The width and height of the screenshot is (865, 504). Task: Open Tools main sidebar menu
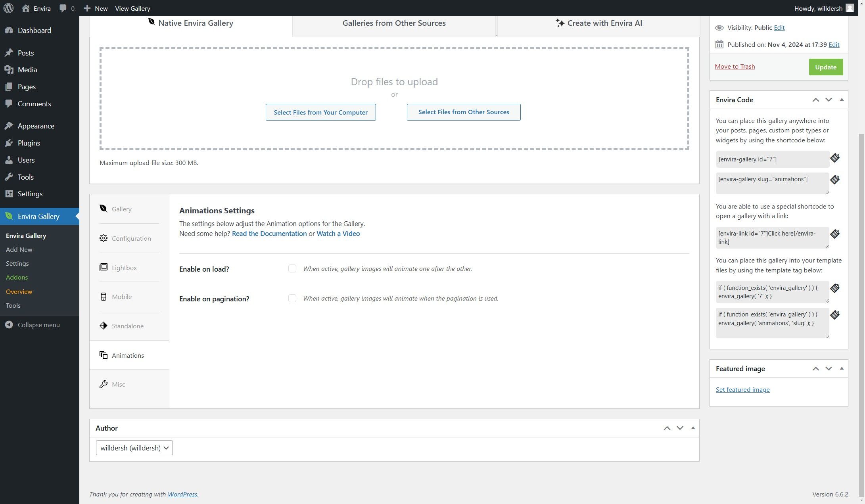click(40, 177)
